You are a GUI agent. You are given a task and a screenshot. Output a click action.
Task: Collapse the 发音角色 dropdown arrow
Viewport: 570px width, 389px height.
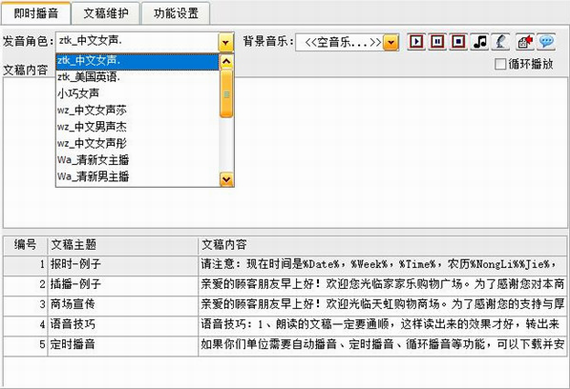(x=226, y=42)
